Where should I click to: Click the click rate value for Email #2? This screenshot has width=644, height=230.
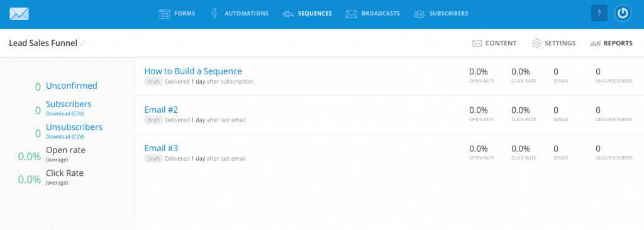tap(520, 110)
